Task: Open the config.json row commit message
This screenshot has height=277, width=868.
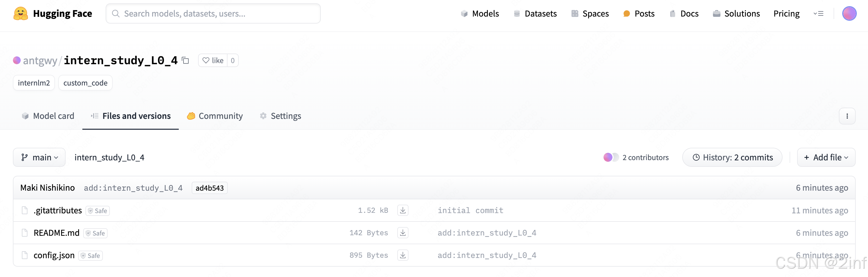Action: (x=487, y=255)
